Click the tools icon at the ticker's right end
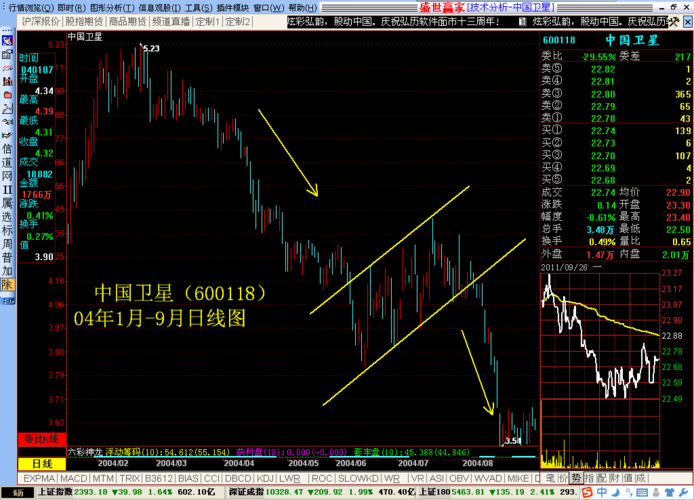 [673, 22]
